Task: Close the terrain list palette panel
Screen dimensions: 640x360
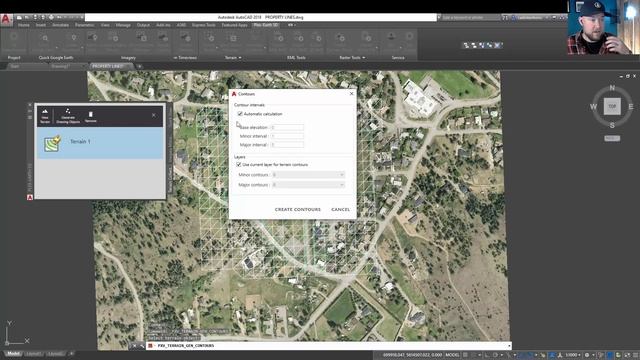Action: point(153,115)
